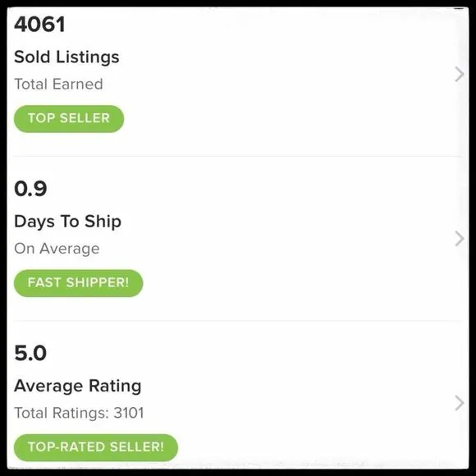Tap the Days To Ship heading

[x=67, y=222]
